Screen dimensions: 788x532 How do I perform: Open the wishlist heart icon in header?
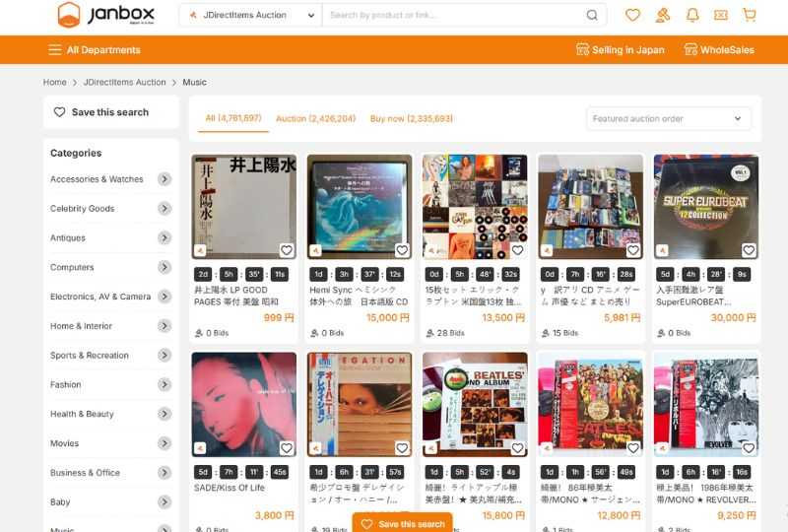[632, 15]
